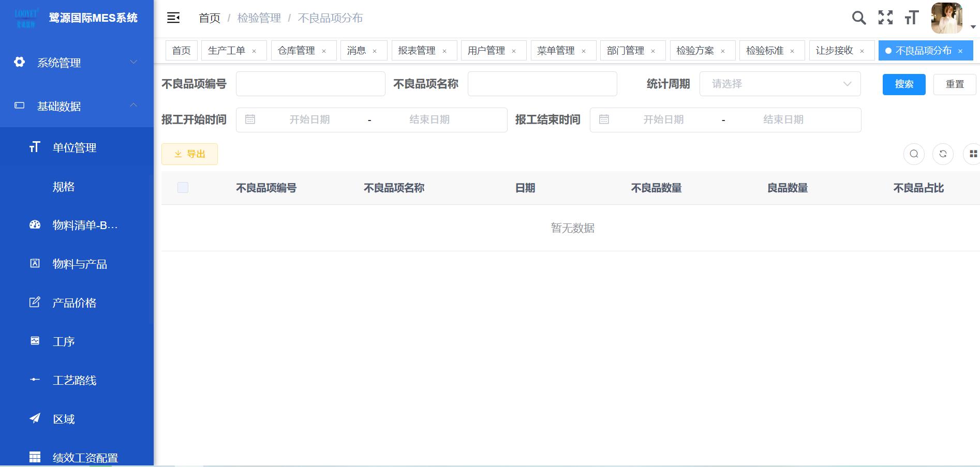
Task: Open the font size setting icon
Action: (911, 18)
